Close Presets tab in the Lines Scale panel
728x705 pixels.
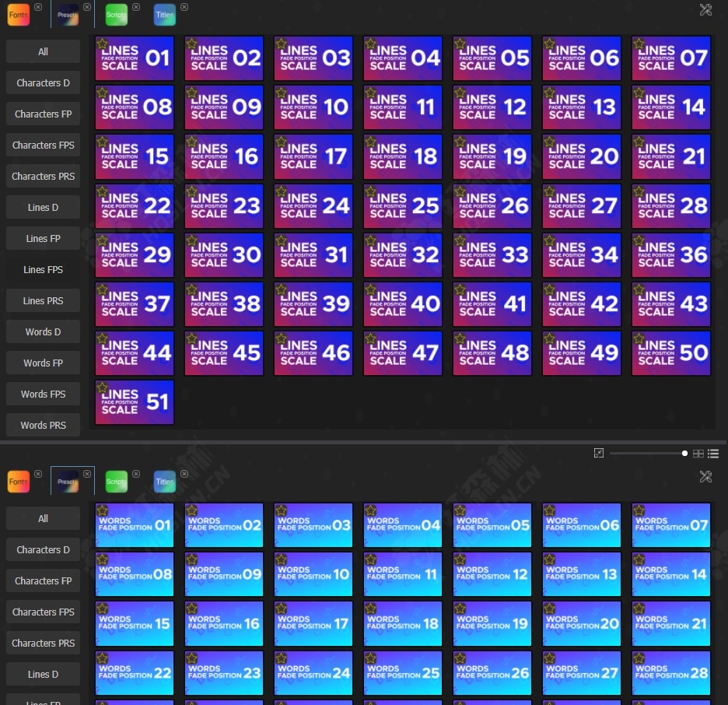(x=87, y=7)
